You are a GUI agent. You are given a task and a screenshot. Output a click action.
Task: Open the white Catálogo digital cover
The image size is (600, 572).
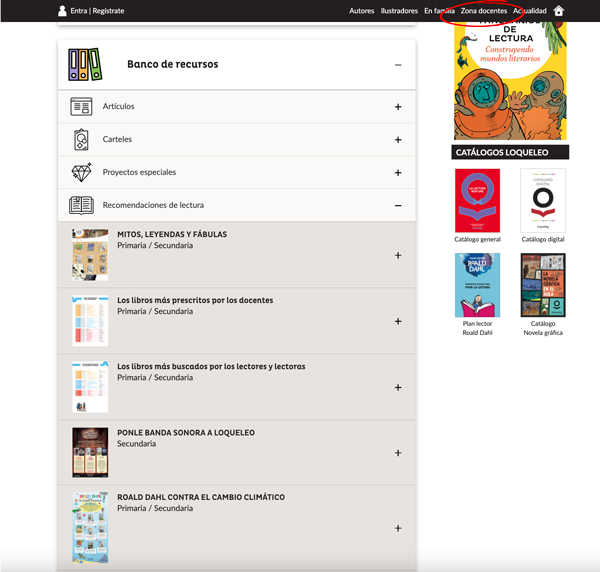[543, 200]
